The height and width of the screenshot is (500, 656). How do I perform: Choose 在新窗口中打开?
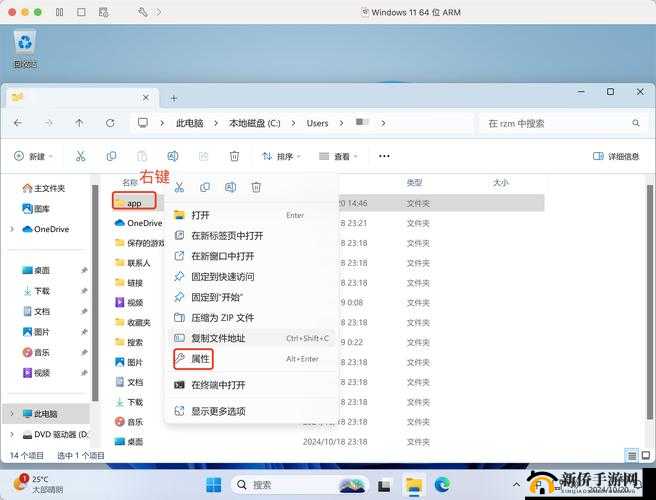pos(251,256)
